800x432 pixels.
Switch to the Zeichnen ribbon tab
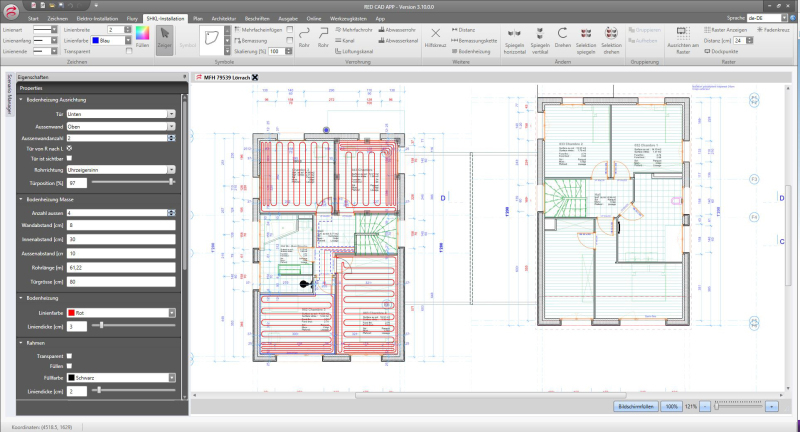58,18
